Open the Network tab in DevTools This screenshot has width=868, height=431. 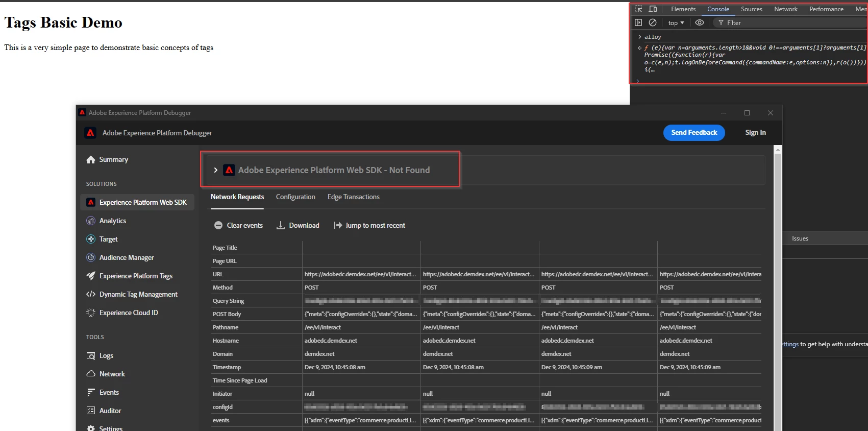click(x=786, y=9)
